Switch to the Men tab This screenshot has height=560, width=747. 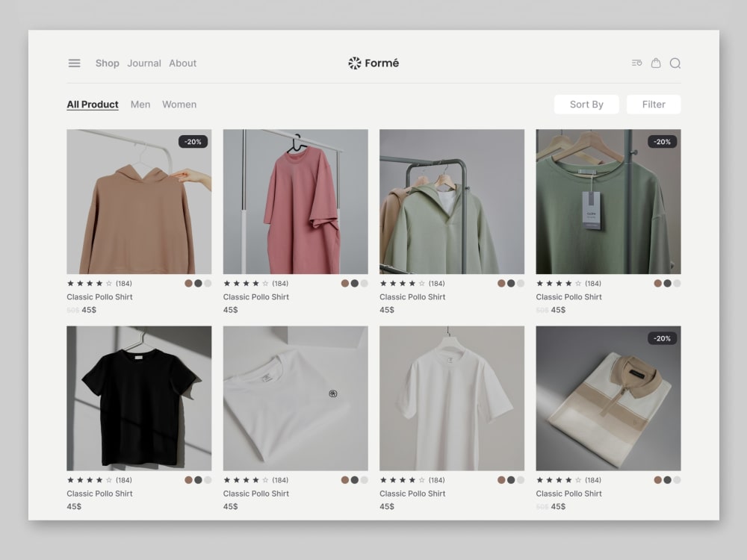tap(140, 105)
